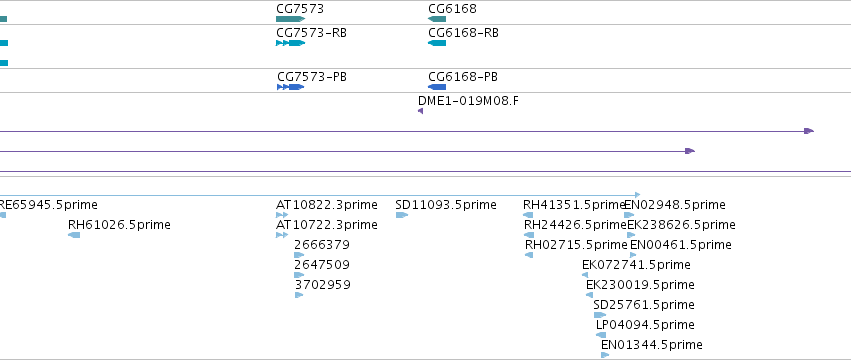Click the CG6168-RB transcript glyph
851x360 pixels.
point(437,43)
